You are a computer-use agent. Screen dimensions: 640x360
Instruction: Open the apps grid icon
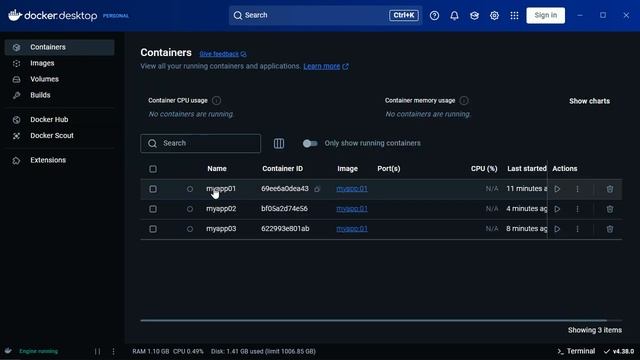tap(514, 16)
